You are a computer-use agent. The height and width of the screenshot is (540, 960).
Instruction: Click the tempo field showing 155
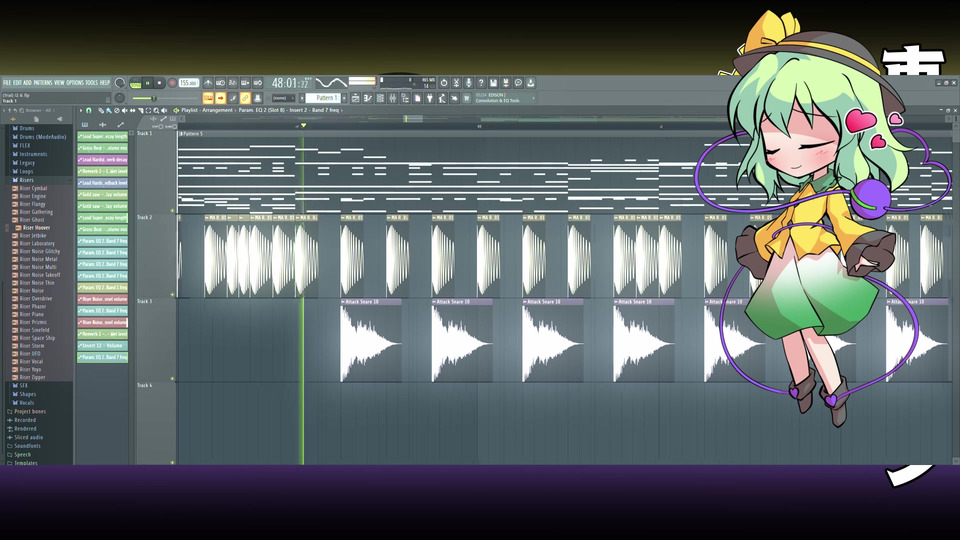(189, 83)
